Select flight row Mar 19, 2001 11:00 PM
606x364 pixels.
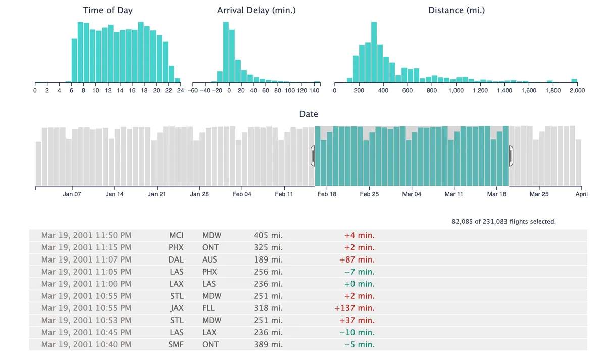tap(308, 284)
